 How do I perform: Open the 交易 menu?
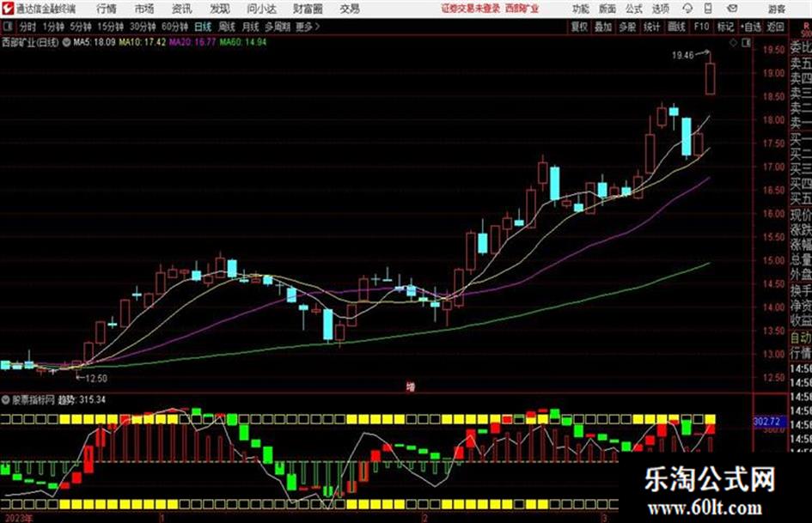click(x=350, y=9)
